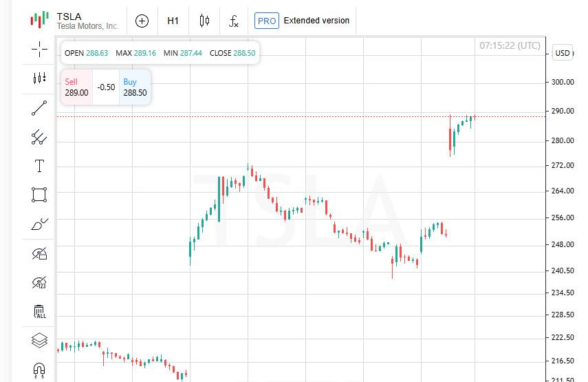
Task: Select the Text annotation tool
Action: click(39, 166)
